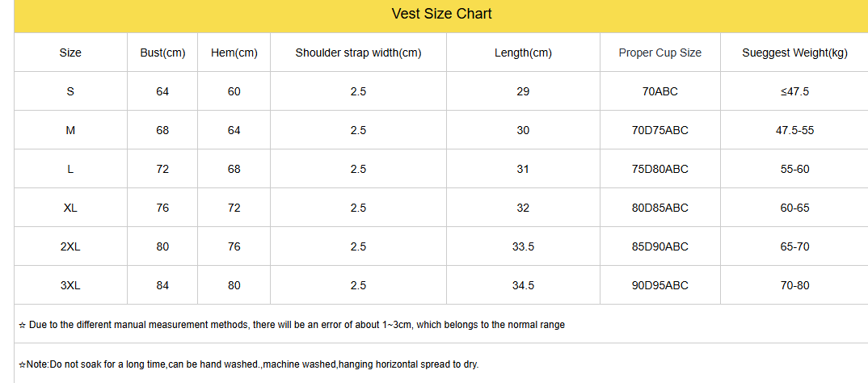This screenshot has width=868, height=383.
Task: Click the "3XL" size row label
Action: point(70,286)
